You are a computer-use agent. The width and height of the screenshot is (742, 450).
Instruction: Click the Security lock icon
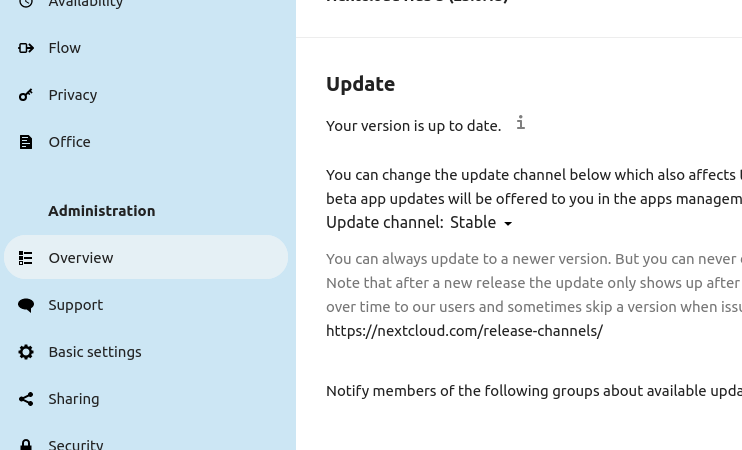tap(26, 444)
